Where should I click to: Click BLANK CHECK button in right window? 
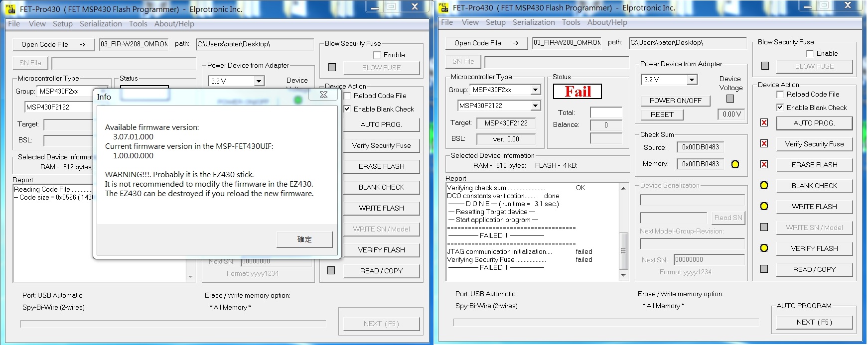point(814,186)
